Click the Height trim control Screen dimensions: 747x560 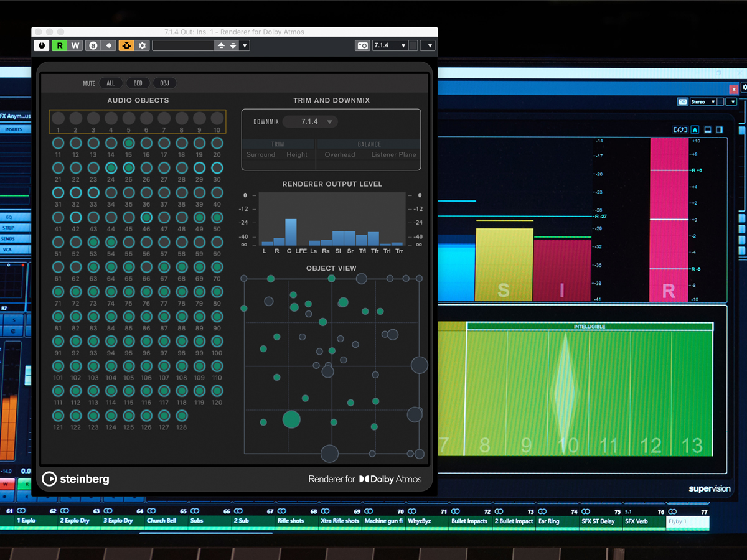[x=297, y=154]
